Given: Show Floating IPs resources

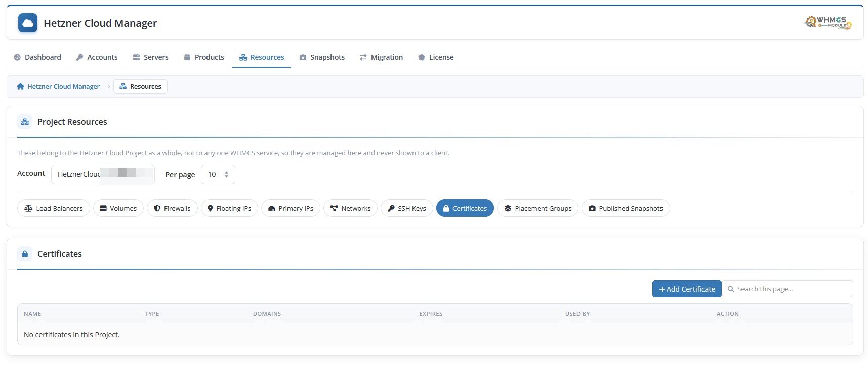Looking at the screenshot, I should pos(230,208).
